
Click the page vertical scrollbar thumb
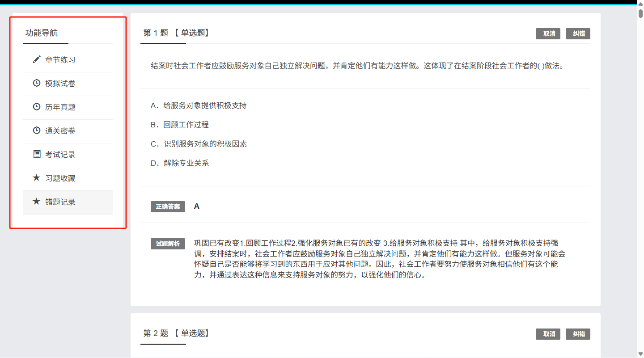tap(640, 13)
